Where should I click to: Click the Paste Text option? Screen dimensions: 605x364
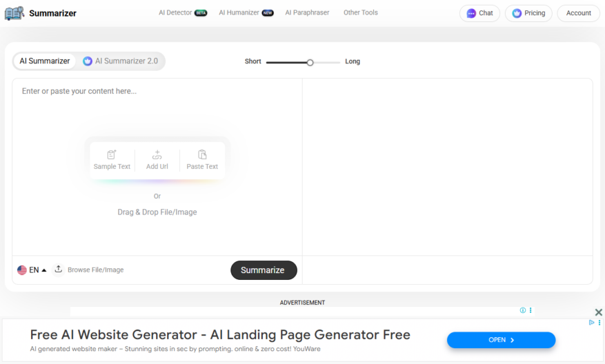(202, 160)
